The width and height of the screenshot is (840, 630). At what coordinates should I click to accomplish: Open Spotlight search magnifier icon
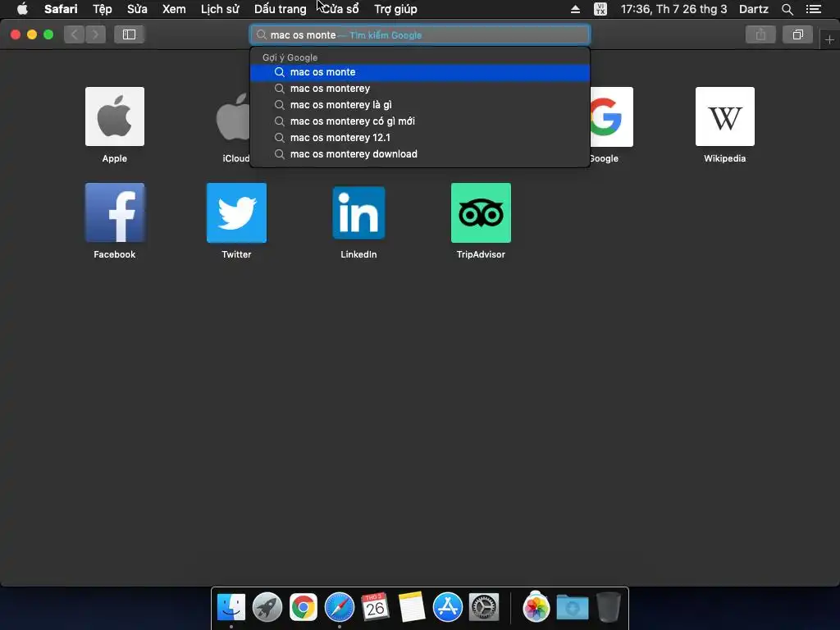[787, 9]
